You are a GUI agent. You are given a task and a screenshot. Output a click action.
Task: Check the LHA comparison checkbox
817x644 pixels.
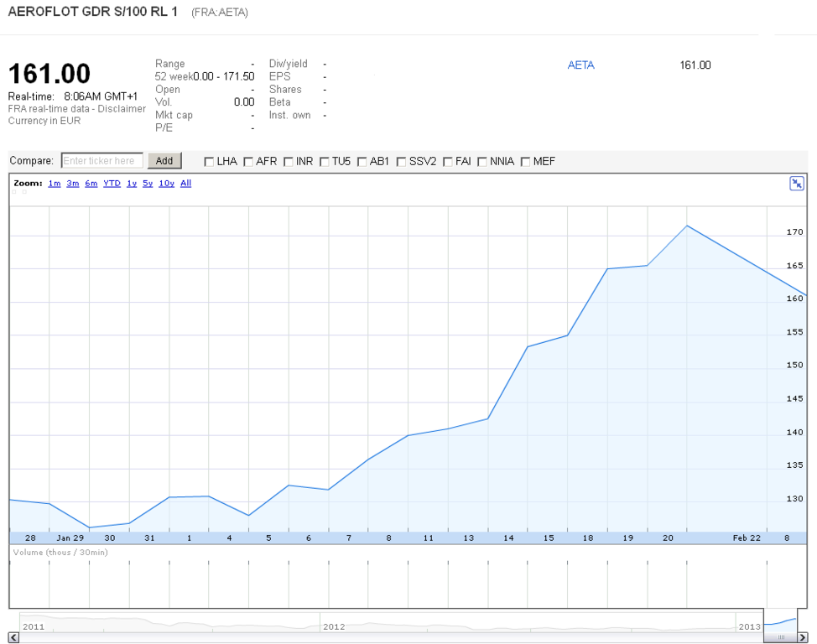click(x=209, y=162)
